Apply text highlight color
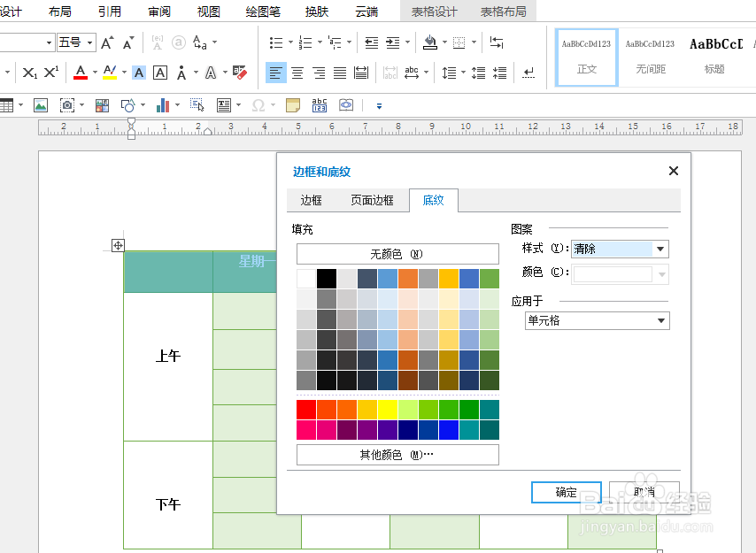The image size is (756, 553). [109, 73]
